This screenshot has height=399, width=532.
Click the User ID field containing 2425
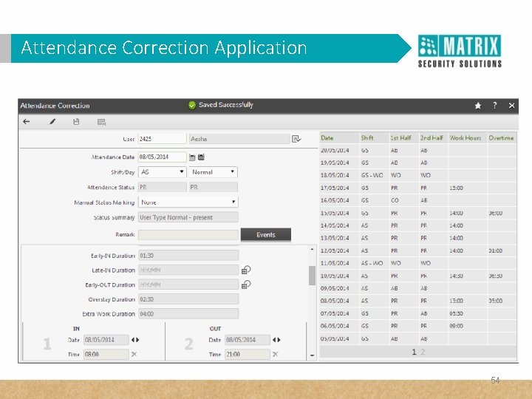tap(162, 139)
